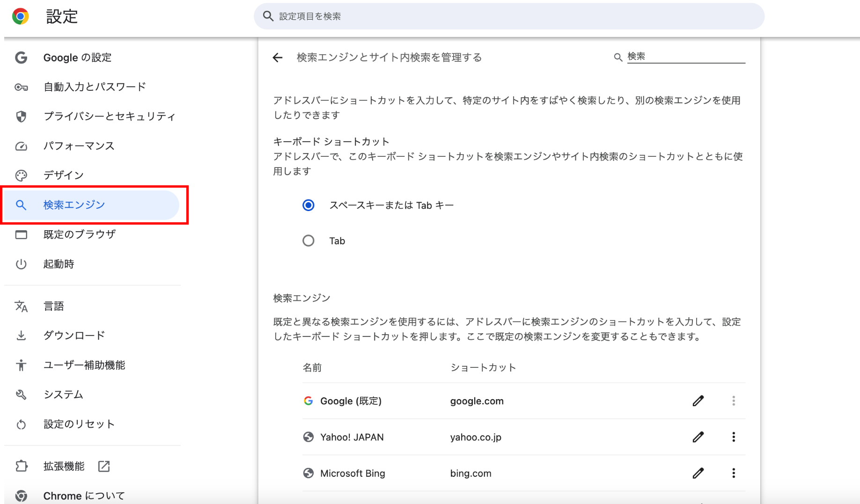This screenshot has width=860, height=504.
Task: Click the small magnifier icon next to 検索
Action: click(618, 57)
